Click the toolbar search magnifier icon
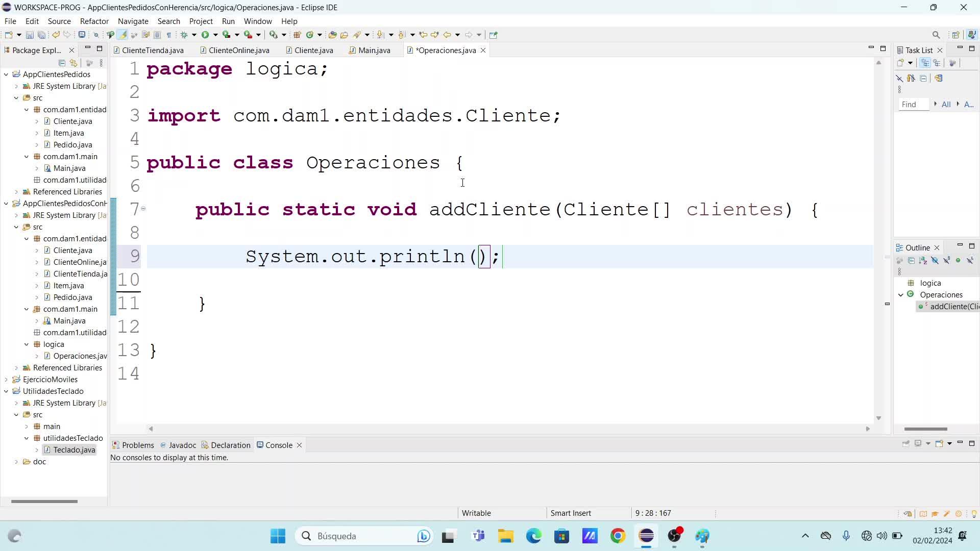 [936, 35]
